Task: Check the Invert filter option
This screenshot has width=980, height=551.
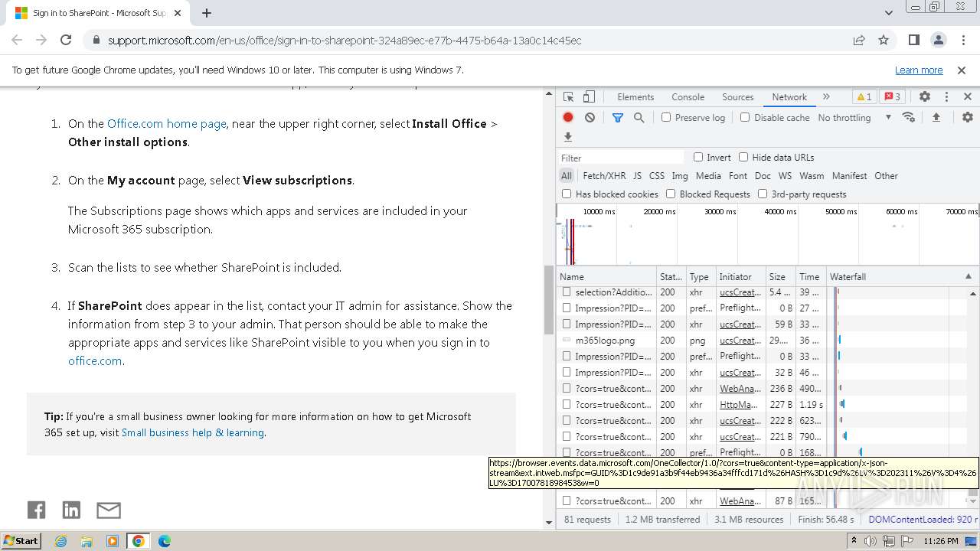Action: (x=698, y=157)
